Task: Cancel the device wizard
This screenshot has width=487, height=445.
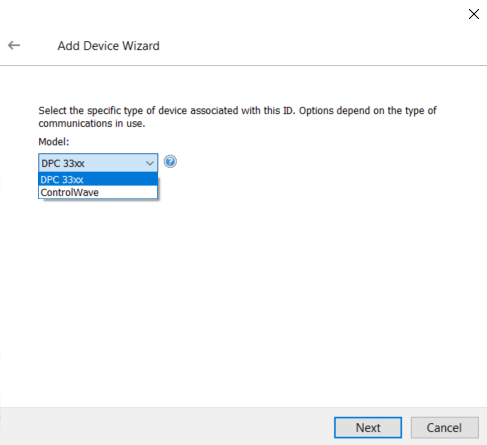Action: [x=445, y=427]
